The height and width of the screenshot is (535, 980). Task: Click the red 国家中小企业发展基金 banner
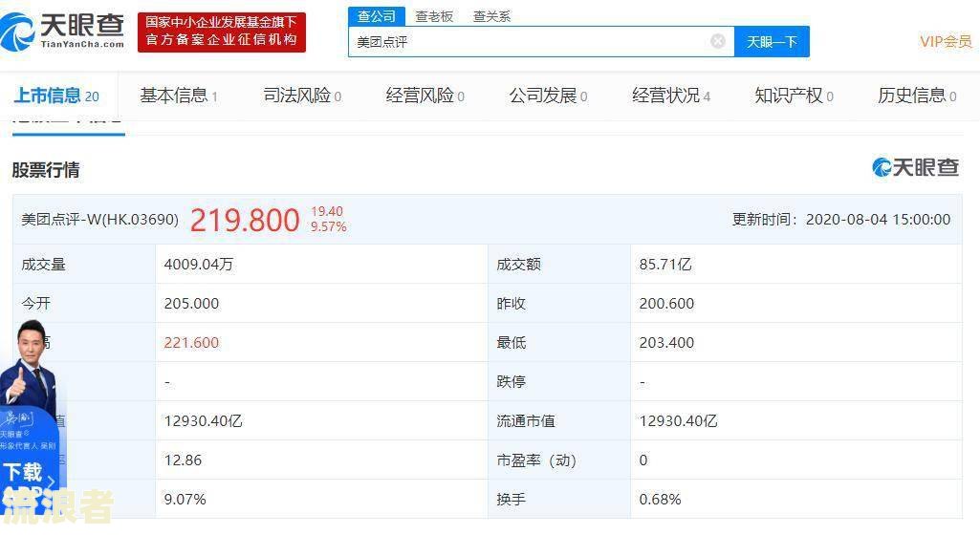point(222,32)
